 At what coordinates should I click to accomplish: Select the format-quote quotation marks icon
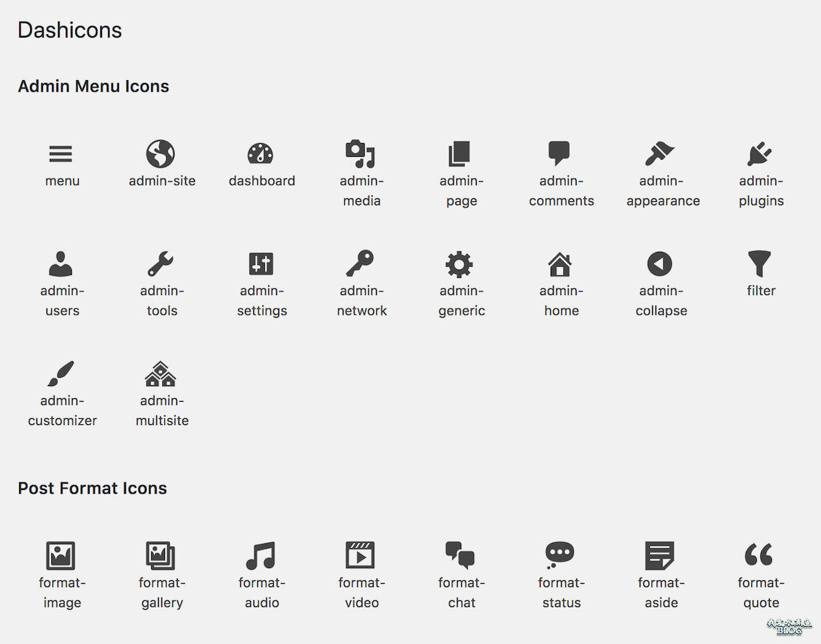click(759, 555)
